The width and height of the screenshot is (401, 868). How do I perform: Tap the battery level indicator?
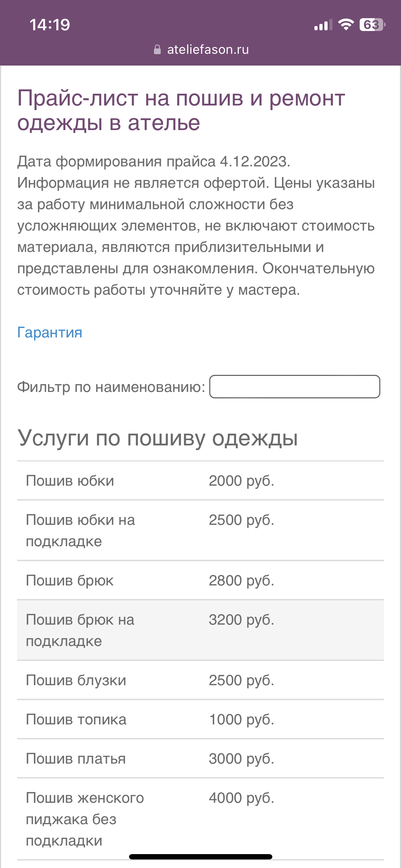pos(372,25)
